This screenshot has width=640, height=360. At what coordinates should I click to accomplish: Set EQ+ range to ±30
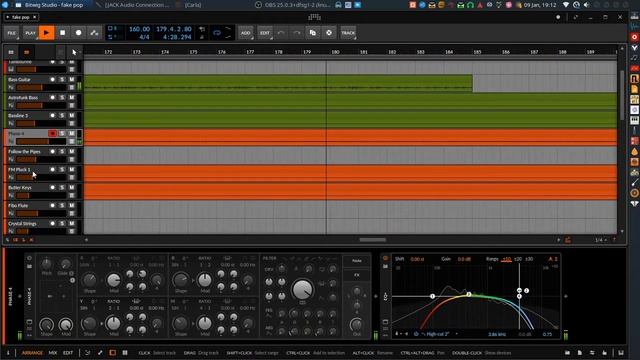point(529,259)
